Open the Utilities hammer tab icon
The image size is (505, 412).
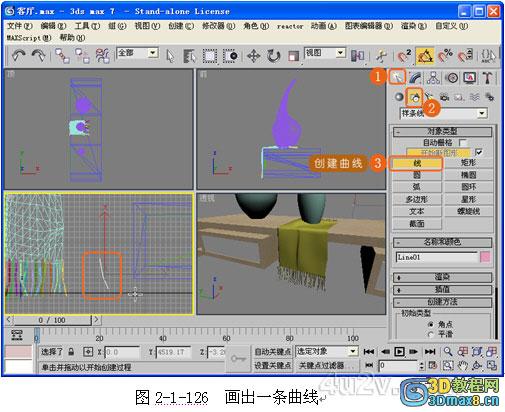pyautogui.click(x=487, y=78)
